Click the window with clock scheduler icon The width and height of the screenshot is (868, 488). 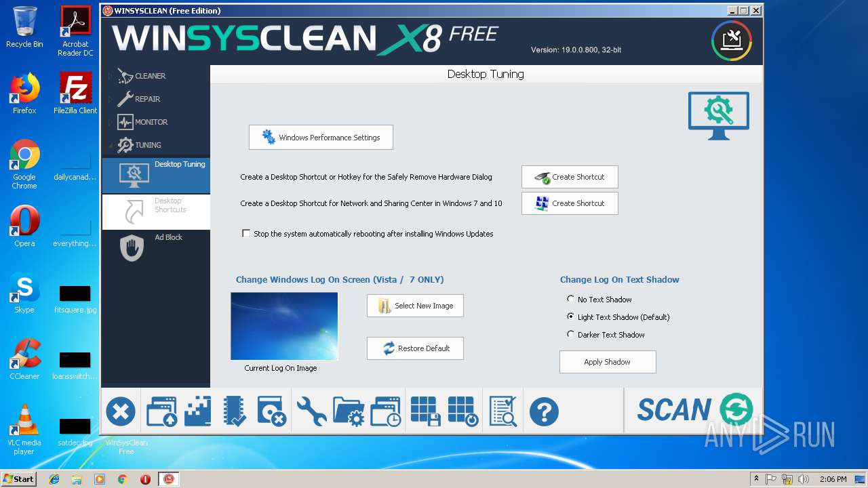386,411
